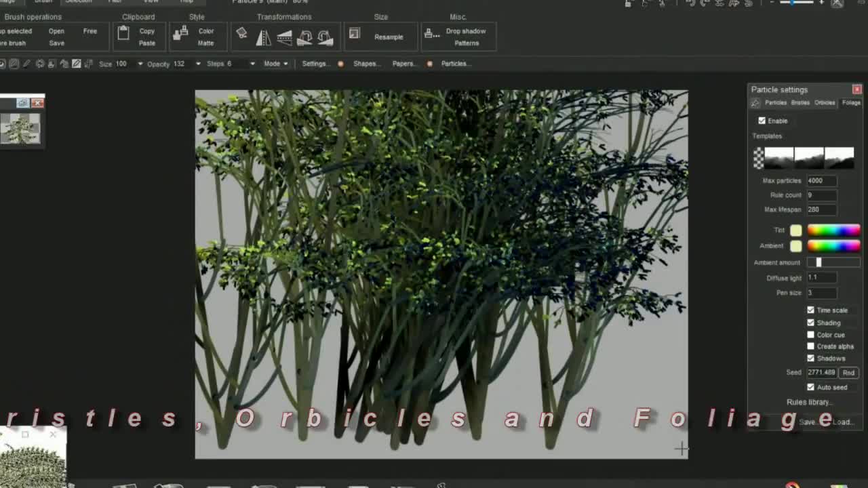Open the brush Size dropdown arrow
Viewport: 868px width, 488px height.
coord(140,64)
